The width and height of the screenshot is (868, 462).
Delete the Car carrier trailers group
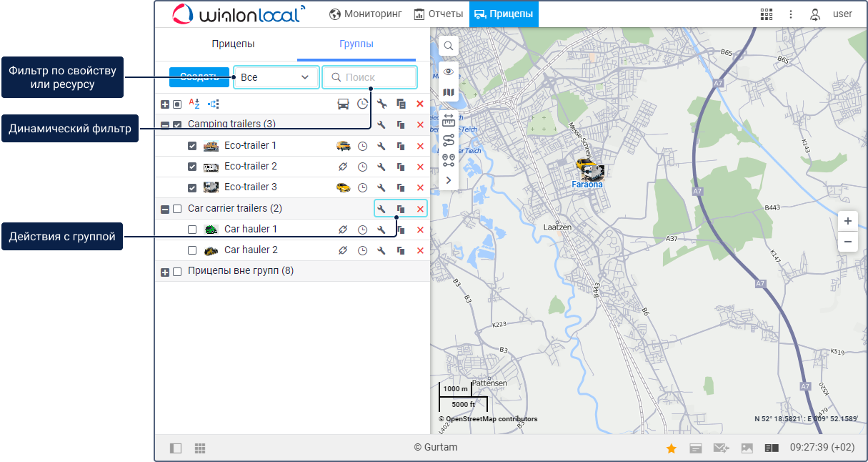click(x=420, y=209)
